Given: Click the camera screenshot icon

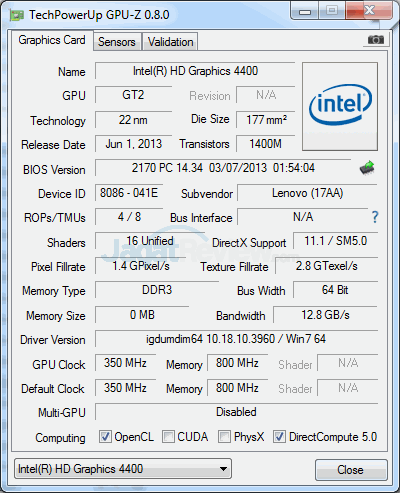Looking at the screenshot, I should [375, 40].
